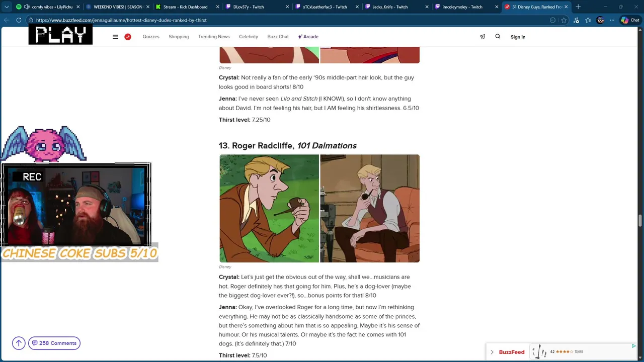Screen dimensions: 644x362
Task: Open the favorites list icon
Action: click(588, 20)
